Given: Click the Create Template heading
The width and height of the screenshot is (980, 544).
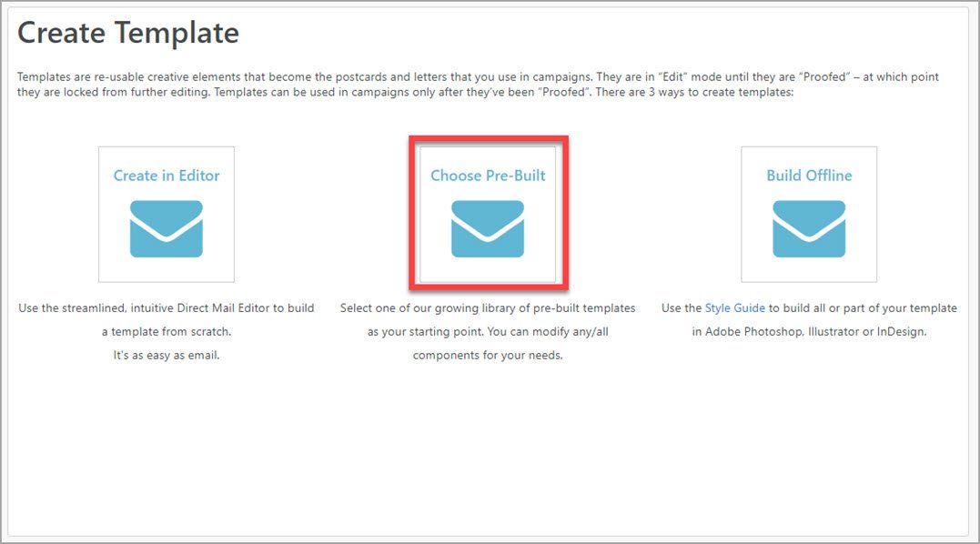Looking at the screenshot, I should 128,33.
